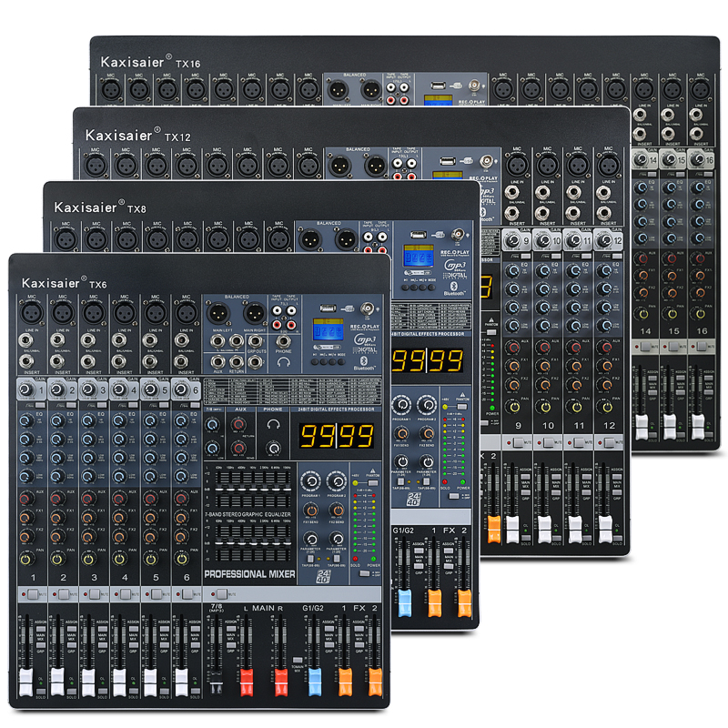Click the TX6 MAIN RIGHT balanced XLR output
728x728 pixels.
click(255, 314)
